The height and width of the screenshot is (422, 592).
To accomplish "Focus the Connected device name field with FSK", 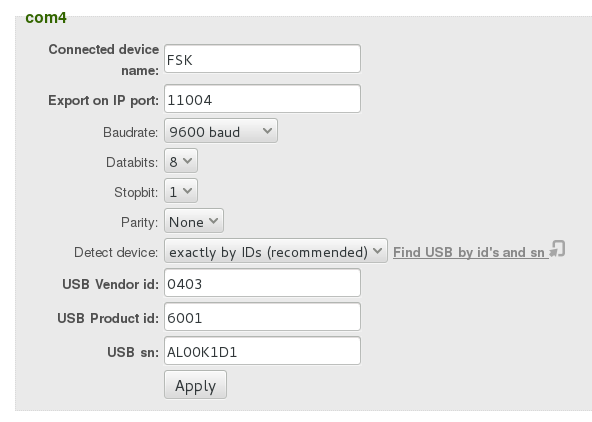I will tap(262, 59).
